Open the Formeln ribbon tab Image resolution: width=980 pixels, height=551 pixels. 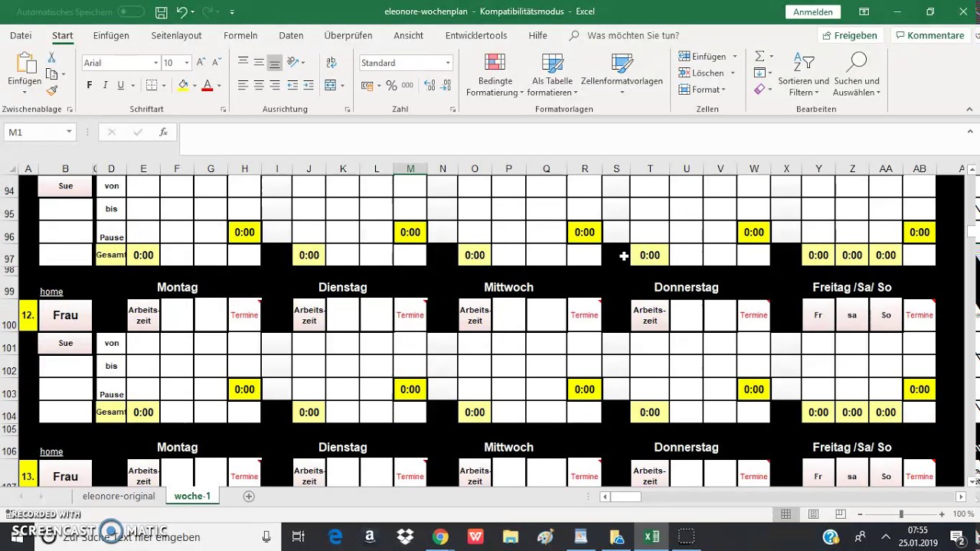240,35
